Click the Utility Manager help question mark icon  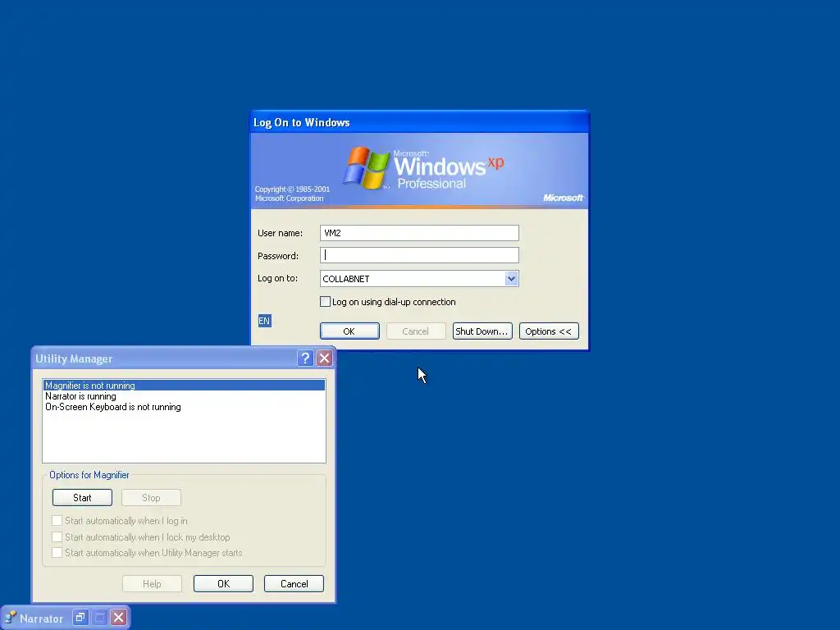pos(305,358)
